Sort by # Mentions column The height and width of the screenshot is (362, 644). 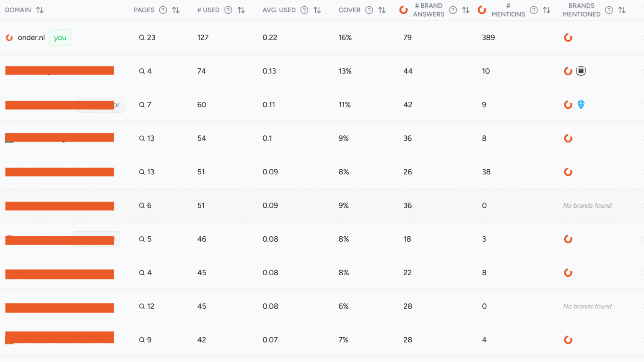click(x=546, y=10)
